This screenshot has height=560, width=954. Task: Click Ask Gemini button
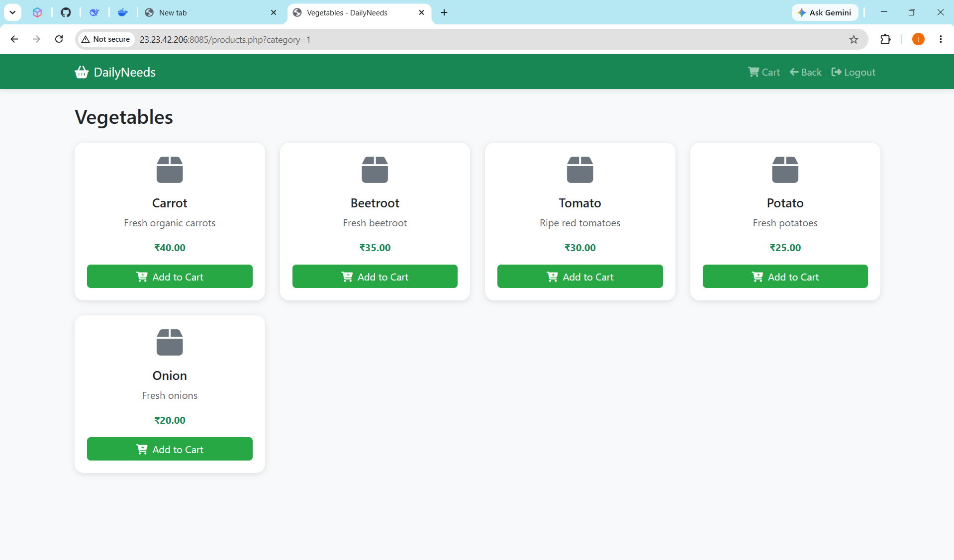click(825, 12)
